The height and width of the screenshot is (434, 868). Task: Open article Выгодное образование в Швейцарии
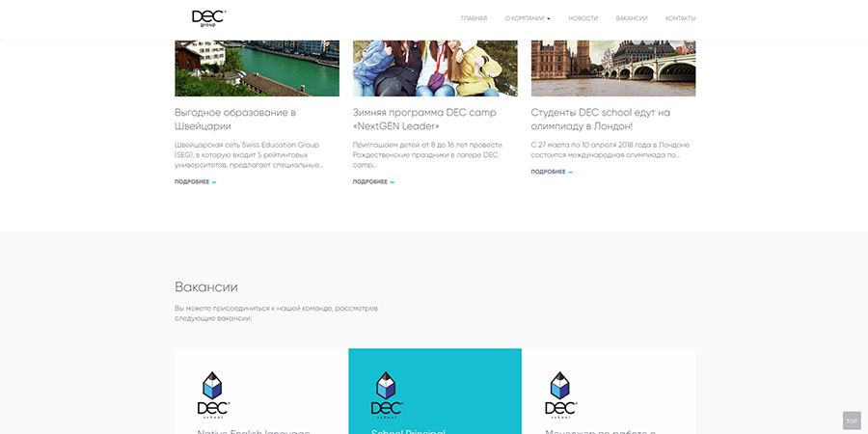235,119
